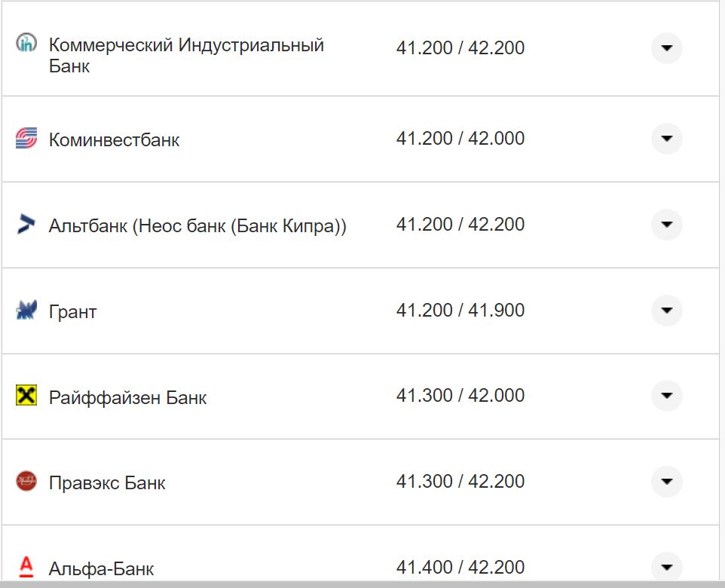Click the Коммерческий Индустриальный Банк logo icon

point(26,44)
